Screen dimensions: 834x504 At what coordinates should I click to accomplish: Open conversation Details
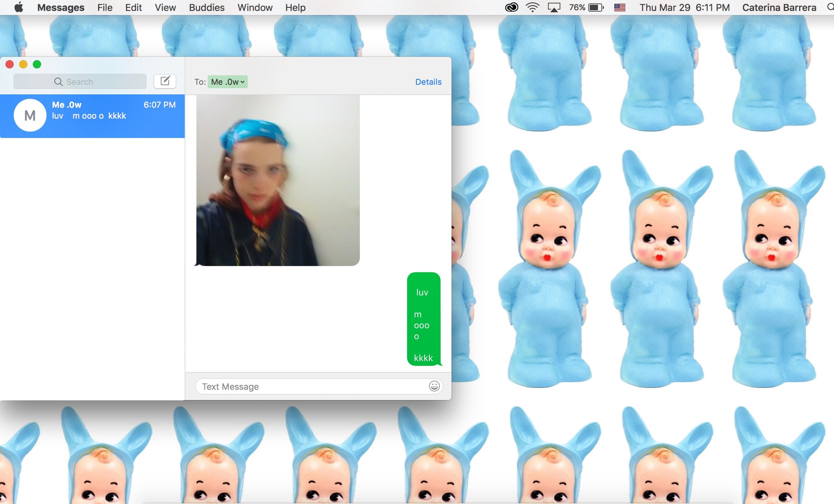click(x=428, y=82)
